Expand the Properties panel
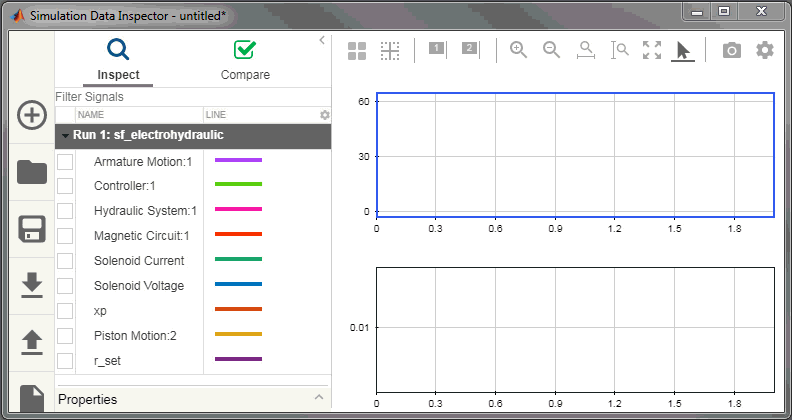Viewport: 792px width, 420px height. pyautogui.click(x=319, y=399)
